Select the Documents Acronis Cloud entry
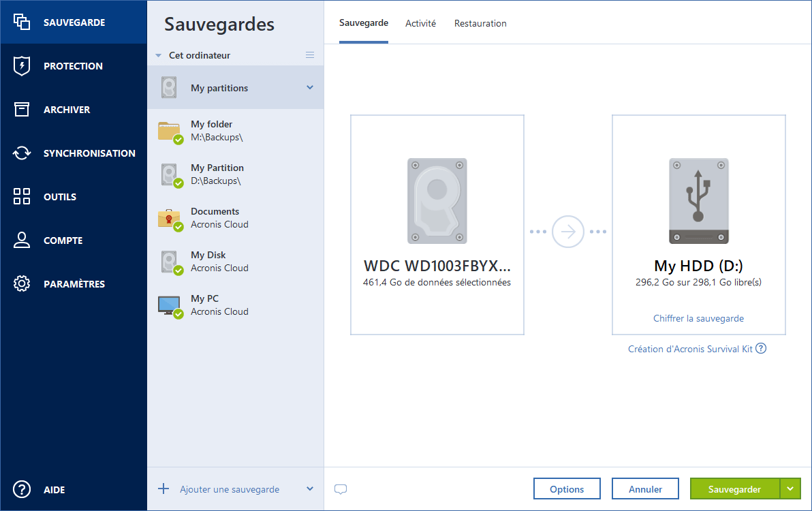 236,218
